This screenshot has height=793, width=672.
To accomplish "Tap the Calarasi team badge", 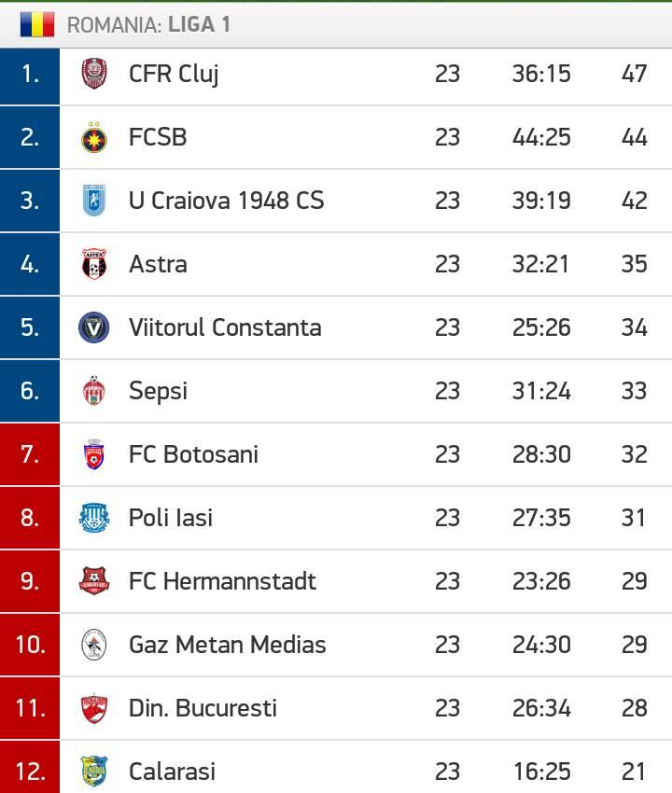I will [94, 772].
